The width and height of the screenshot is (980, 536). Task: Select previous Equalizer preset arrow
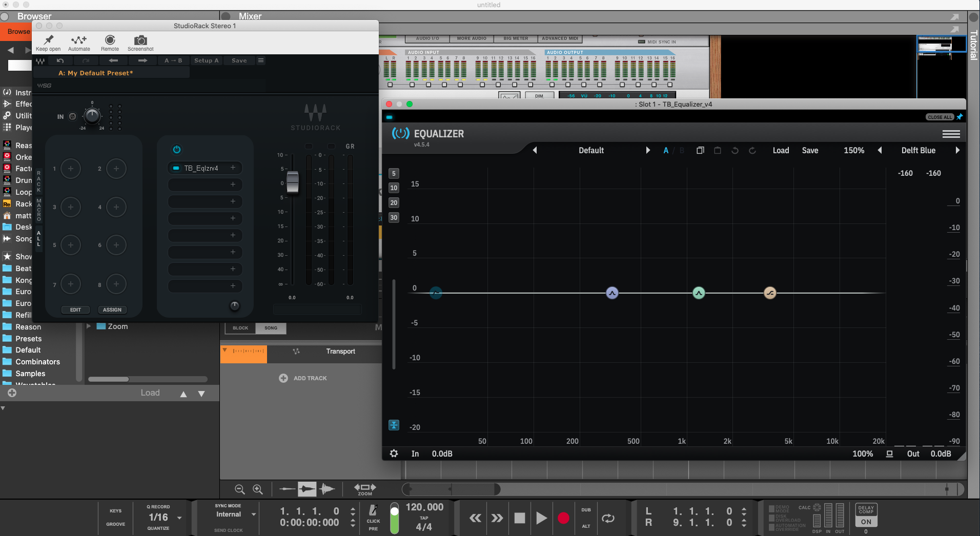click(535, 150)
